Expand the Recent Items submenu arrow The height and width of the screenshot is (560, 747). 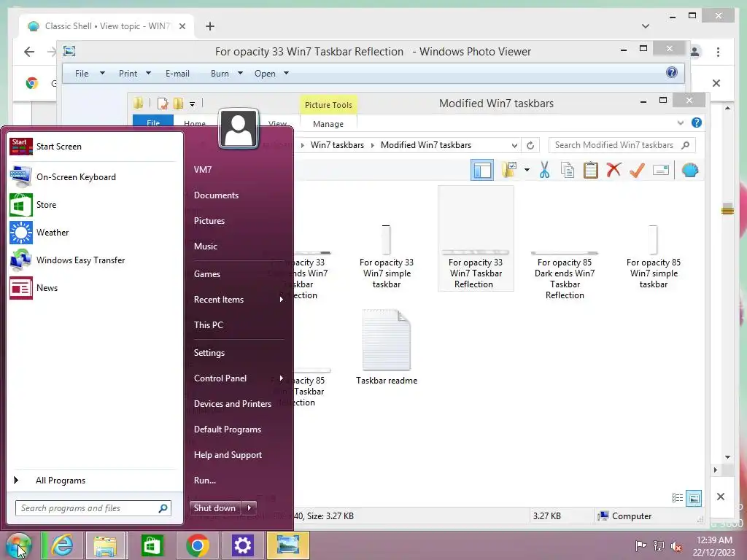281,299
